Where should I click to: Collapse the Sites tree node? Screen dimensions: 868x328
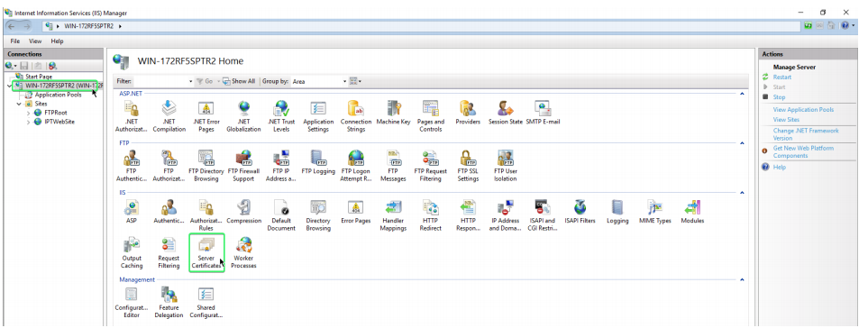19,104
